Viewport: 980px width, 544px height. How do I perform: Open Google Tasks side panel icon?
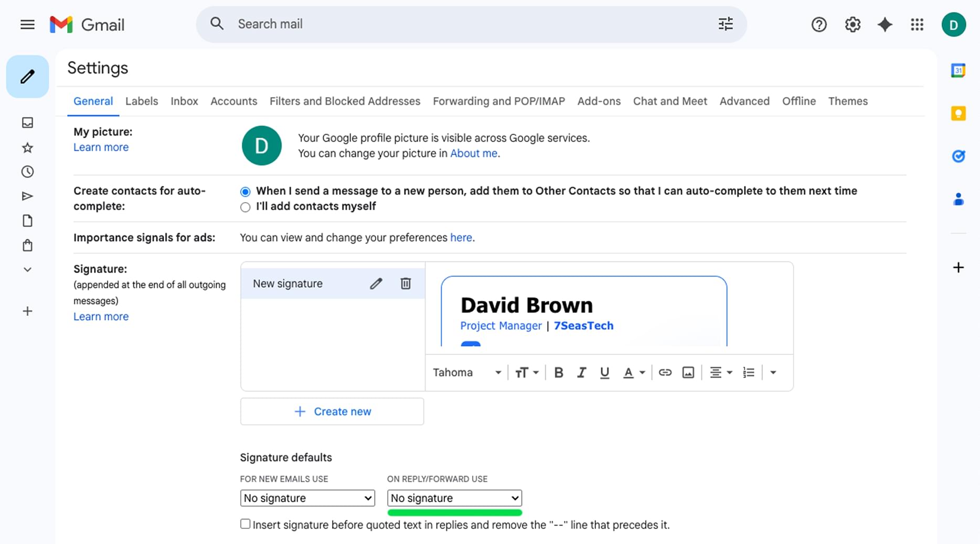tap(958, 156)
